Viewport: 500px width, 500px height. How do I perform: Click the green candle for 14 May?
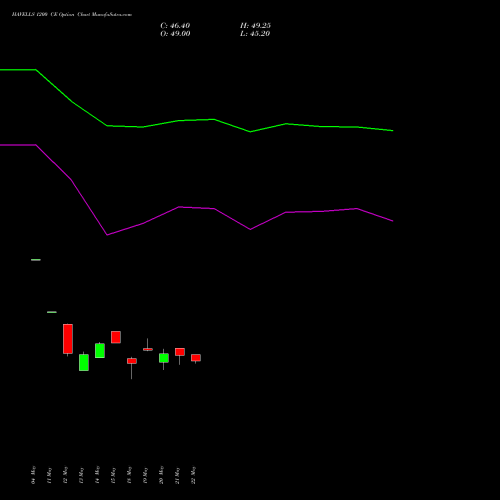pyautogui.click(x=100, y=350)
